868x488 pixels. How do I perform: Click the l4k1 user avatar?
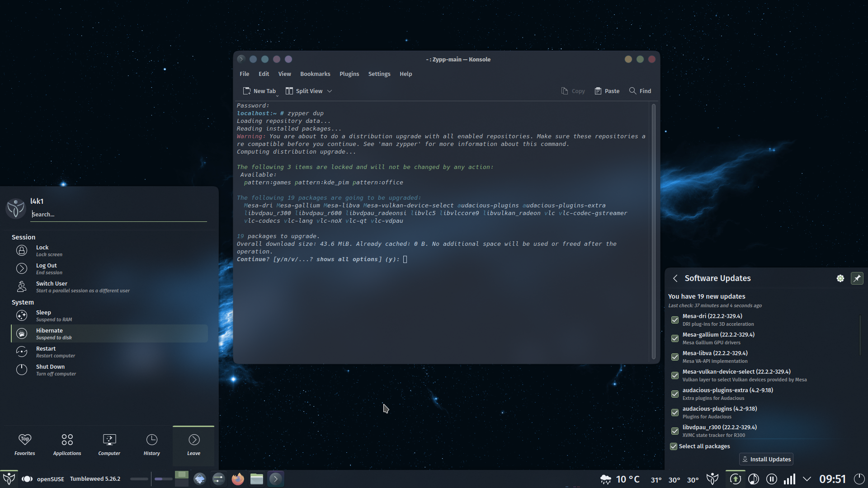click(16, 208)
